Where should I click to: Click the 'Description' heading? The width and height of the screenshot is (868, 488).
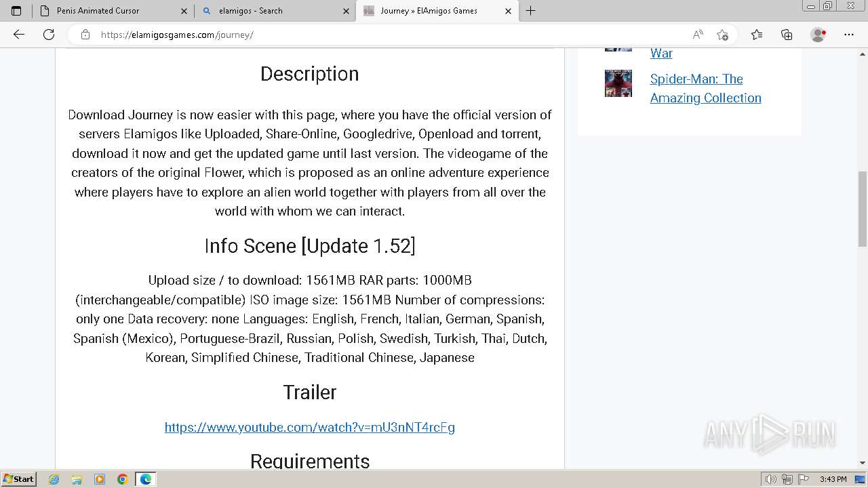tap(310, 74)
